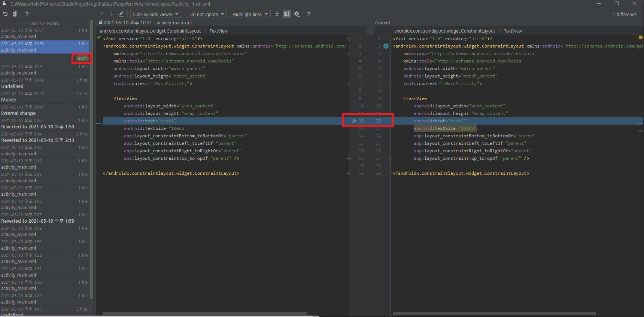644x317 pixels.
Task: Toggle synchronize scrolling icon
Action: [287, 14]
